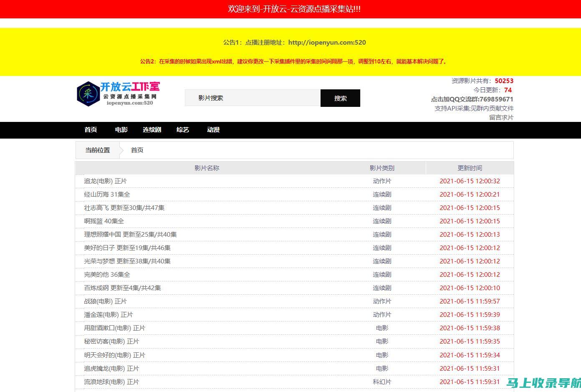Click the http://iopenyun.com:520 announcement address

[x=327, y=42]
